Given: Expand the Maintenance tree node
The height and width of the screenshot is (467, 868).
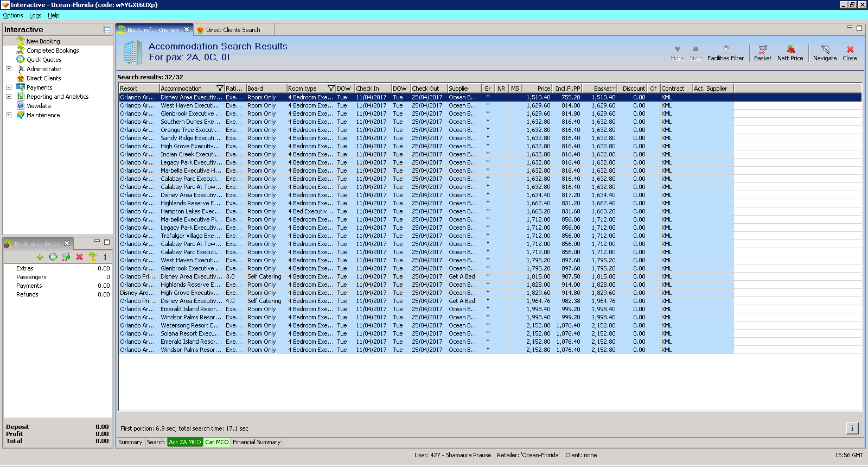Looking at the screenshot, I should coord(9,115).
